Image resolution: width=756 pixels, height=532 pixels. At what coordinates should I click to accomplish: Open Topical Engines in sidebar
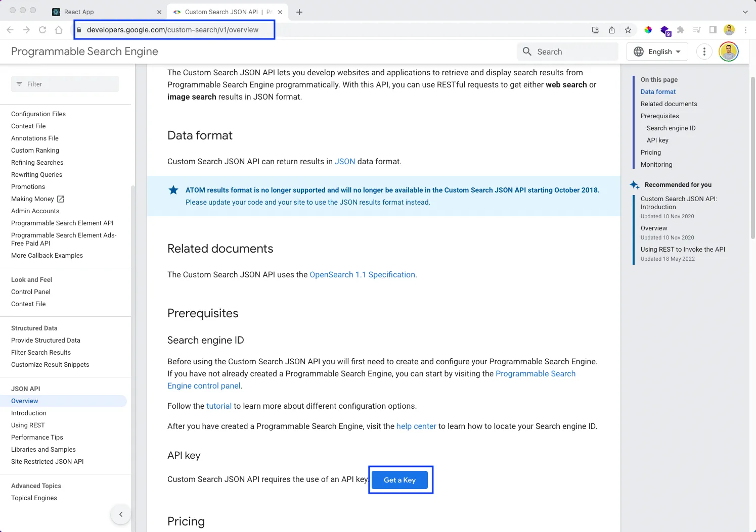34,498
